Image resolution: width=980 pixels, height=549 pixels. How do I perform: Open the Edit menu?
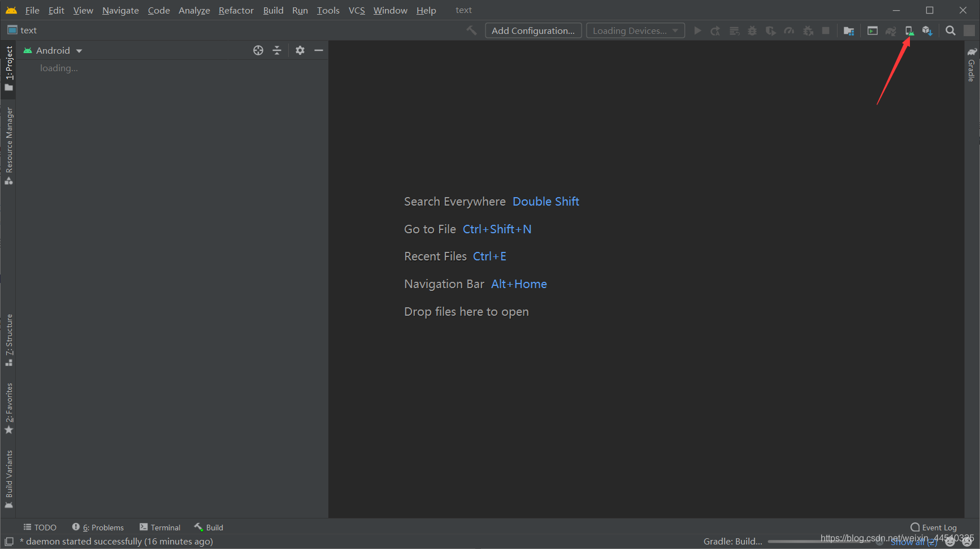56,10
